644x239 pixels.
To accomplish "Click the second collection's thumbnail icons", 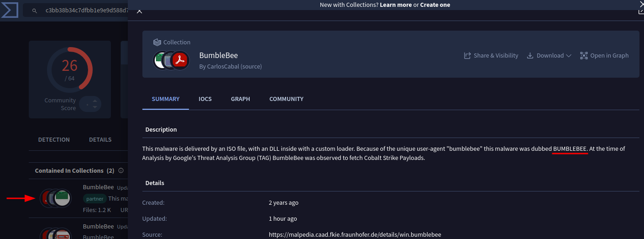I will tap(55, 234).
